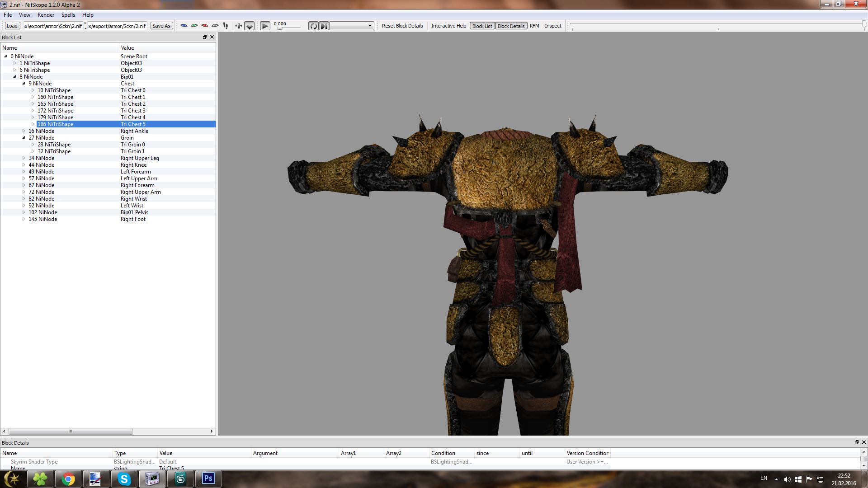Open Google Chrome from taskbar

[x=68, y=479]
